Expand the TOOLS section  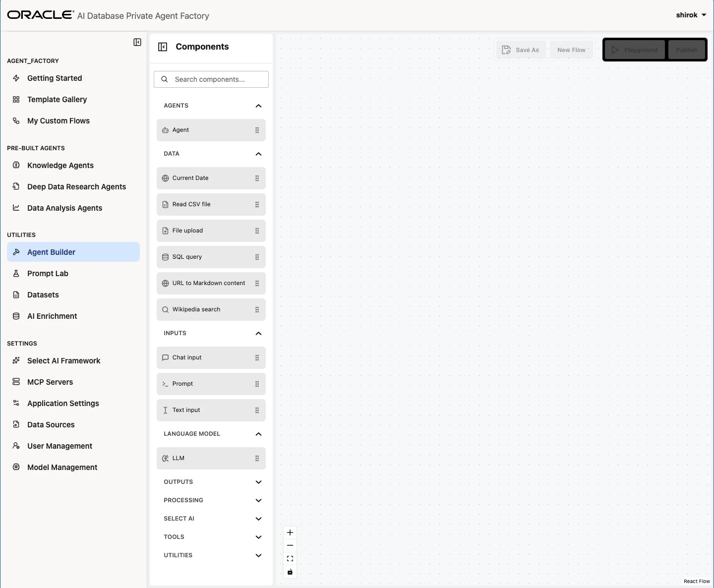[x=258, y=537]
